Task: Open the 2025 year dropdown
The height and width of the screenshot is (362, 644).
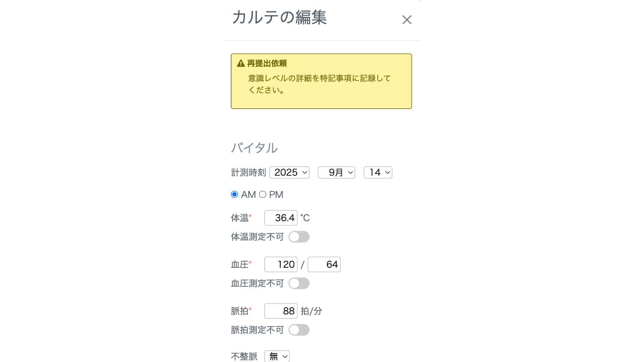Action: [x=289, y=172]
